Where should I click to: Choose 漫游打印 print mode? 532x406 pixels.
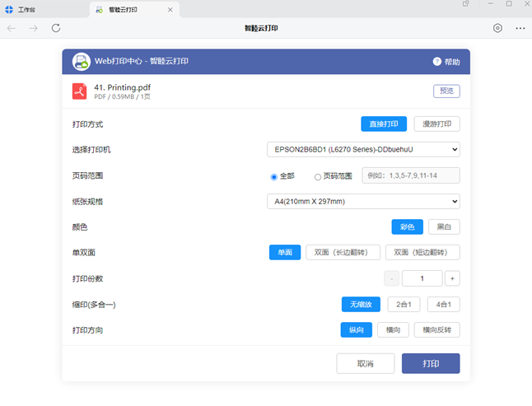coord(437,124)
